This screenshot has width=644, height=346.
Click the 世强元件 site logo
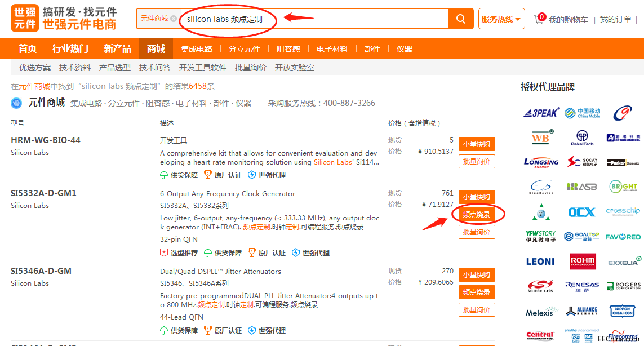click(x=63, y=19)
